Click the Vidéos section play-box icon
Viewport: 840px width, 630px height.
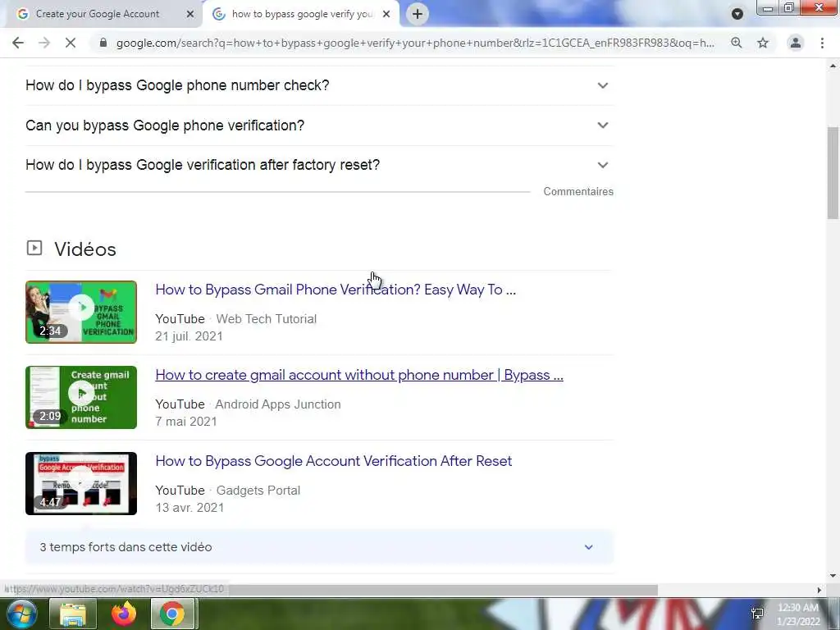tap(34, 248)
